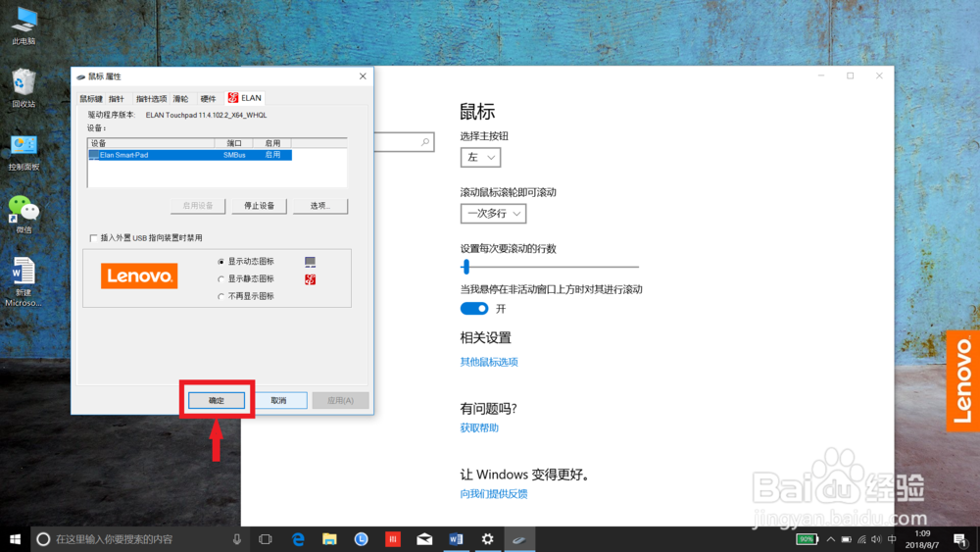Click the SMBus port cell
This screenshot has width=980, height=552.
[x=234, y=155]
